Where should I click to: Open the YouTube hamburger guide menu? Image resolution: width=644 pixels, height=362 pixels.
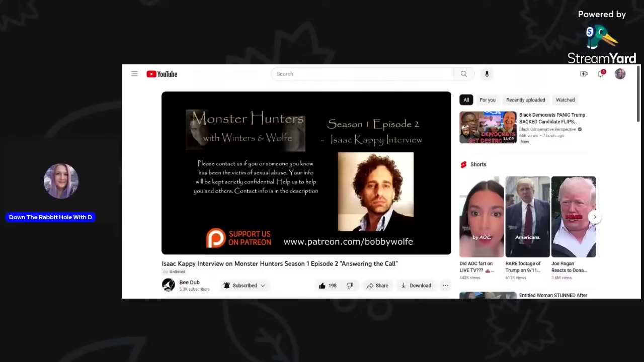134,74
